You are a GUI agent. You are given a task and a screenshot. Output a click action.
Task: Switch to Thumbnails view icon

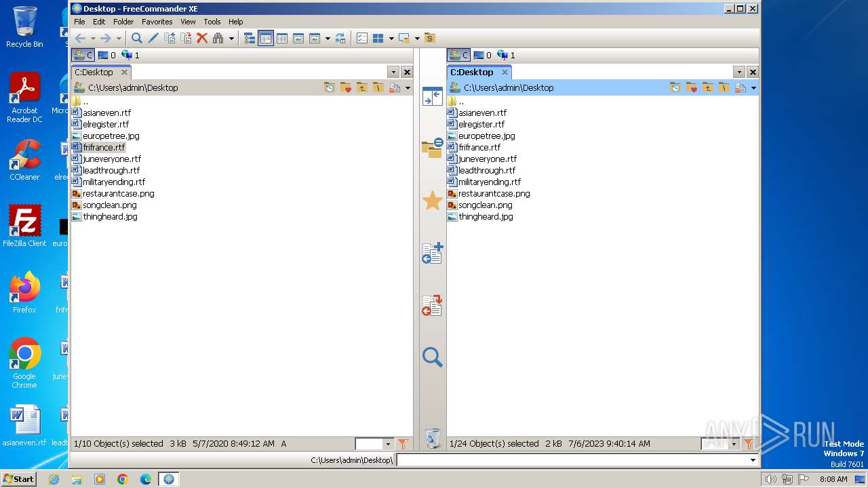point(298,39)
